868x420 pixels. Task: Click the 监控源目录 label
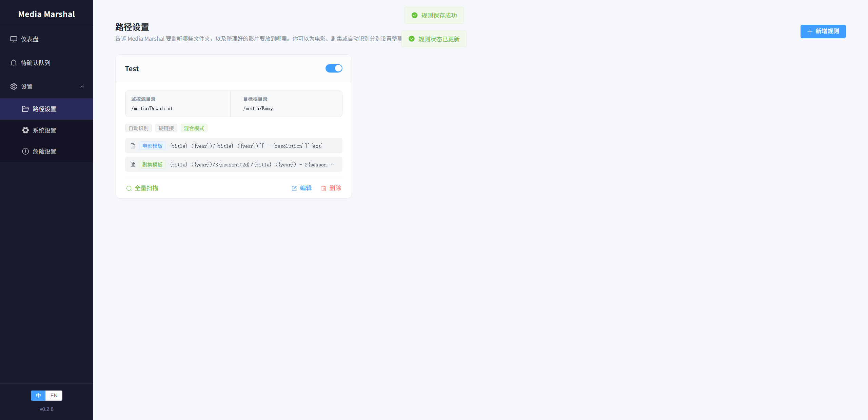[143, 99]
